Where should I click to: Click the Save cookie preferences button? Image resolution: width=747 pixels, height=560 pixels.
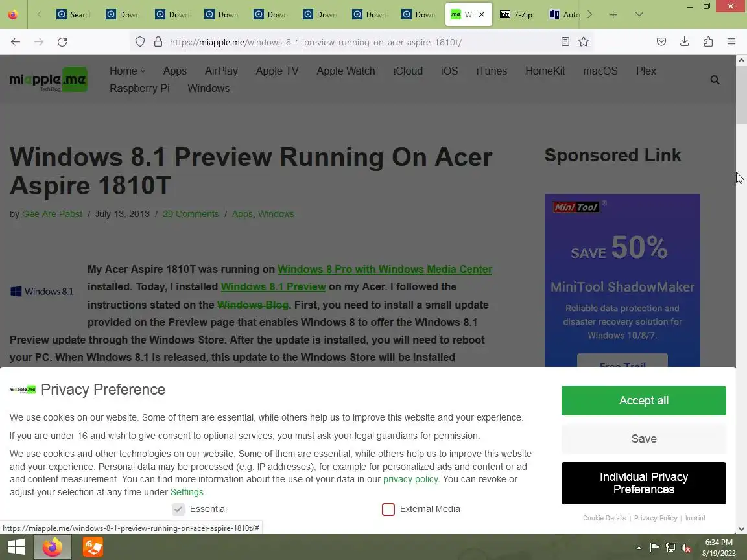644,439
